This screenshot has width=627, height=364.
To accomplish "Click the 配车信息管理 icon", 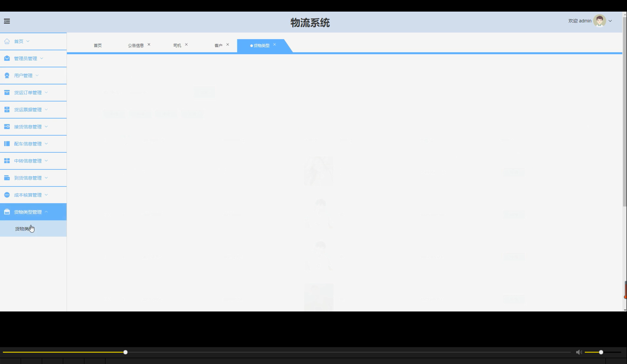I will 6,144.
